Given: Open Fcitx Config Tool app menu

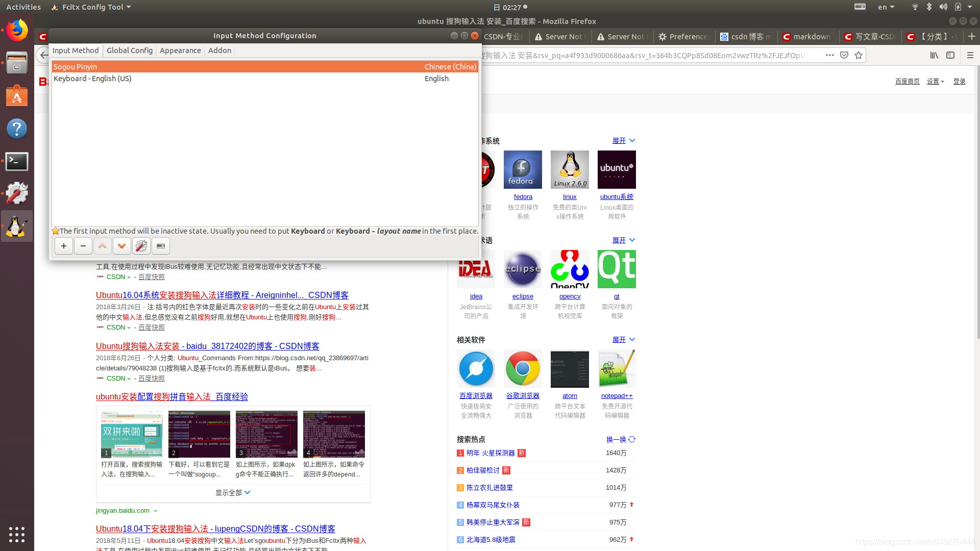Looking at the screenshot, I should (x=91, y=7).
